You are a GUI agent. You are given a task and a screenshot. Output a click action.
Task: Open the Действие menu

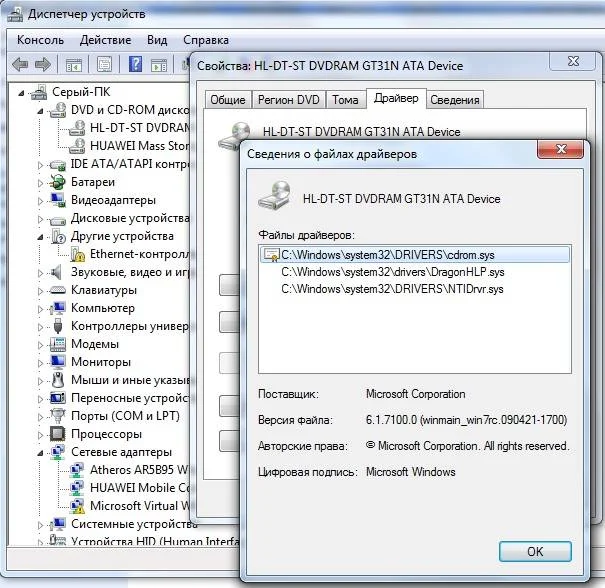click(x=105, y=40)
